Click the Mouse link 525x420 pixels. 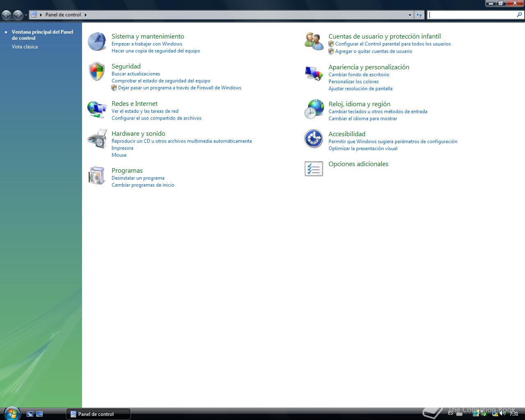[x=119, y=155]
